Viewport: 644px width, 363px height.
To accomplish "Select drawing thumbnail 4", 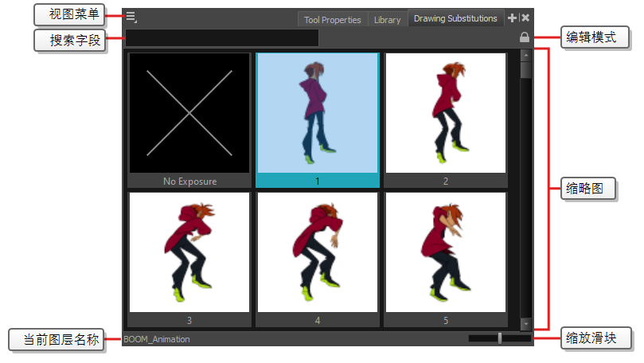I will [x=317, y=252].
